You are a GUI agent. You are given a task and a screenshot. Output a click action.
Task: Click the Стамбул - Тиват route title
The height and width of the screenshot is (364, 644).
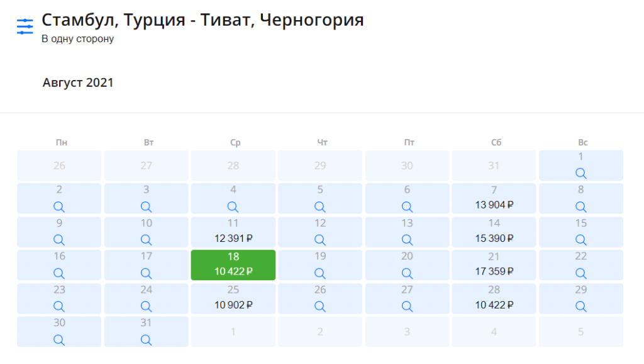click(203, 20)
